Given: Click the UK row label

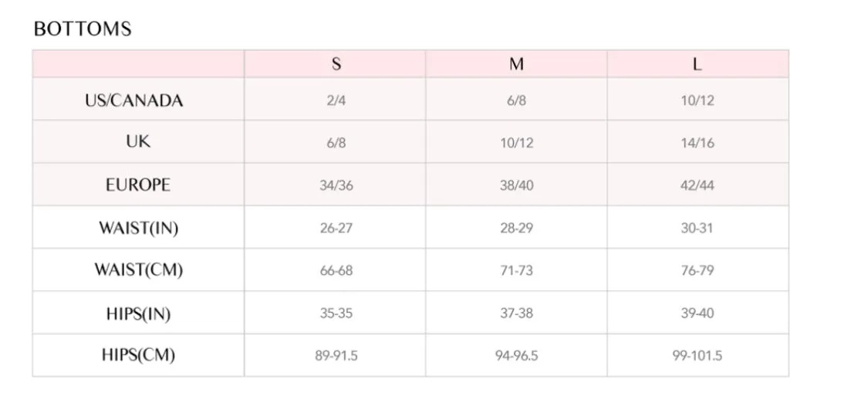Looking at the screenshot, I should pos(138,142).
